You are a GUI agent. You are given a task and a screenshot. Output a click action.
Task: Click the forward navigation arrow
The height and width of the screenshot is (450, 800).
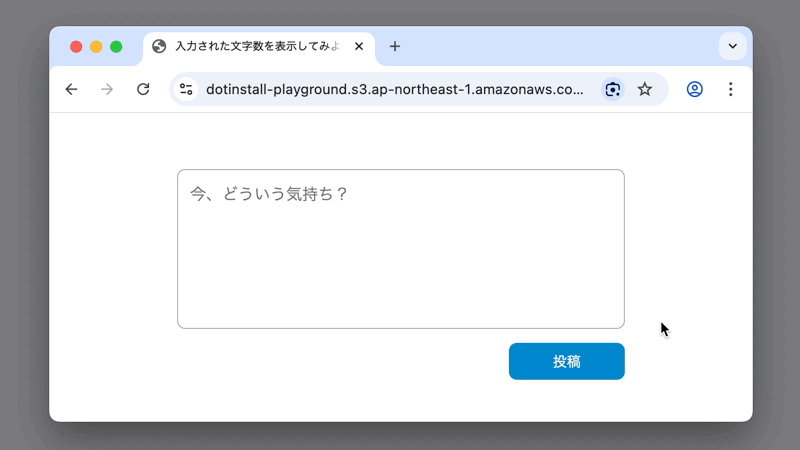pyautogui.click(x=107, y=89)
